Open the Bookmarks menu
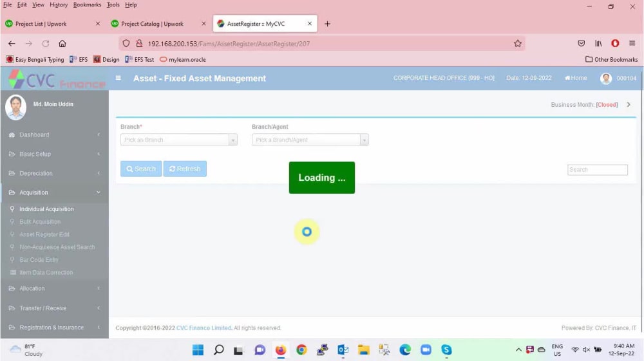The image size is (644, 361). pos(87,5)
